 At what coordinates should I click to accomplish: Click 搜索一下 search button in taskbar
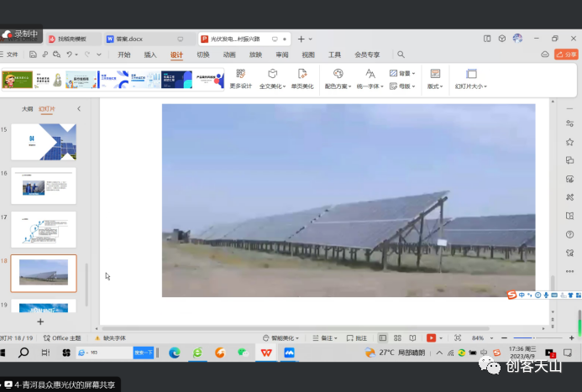click(x=144, y=353)
